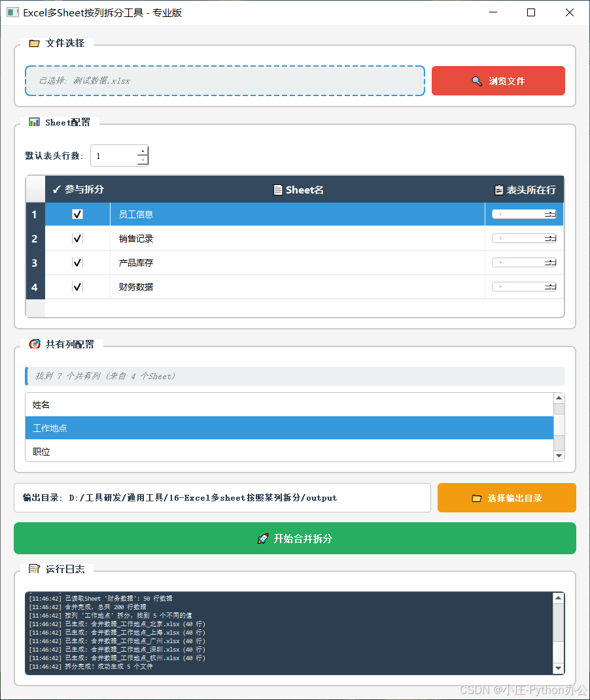Select row header number 4
The width and height of the screenshot is (590, 700).
35,287
